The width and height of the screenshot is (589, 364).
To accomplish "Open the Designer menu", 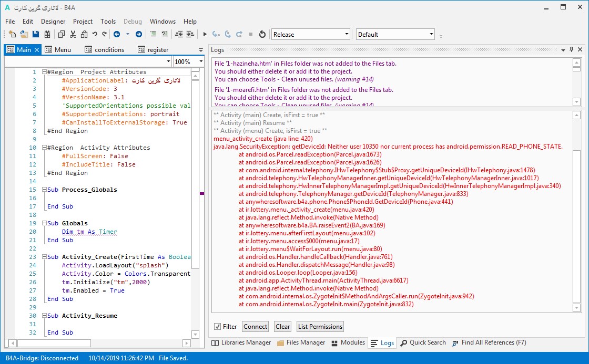I will point(53,22).
